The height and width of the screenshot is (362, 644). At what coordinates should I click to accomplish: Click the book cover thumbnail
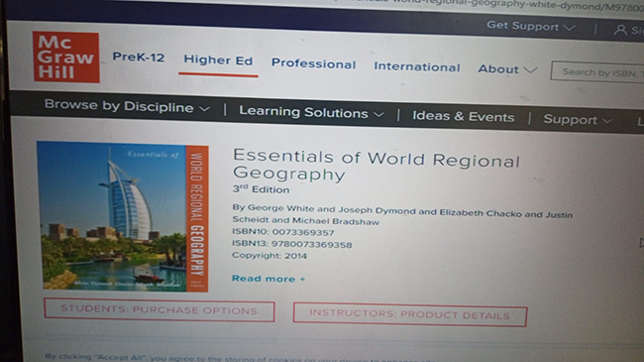pyautogui.click(x=123, y=217)
